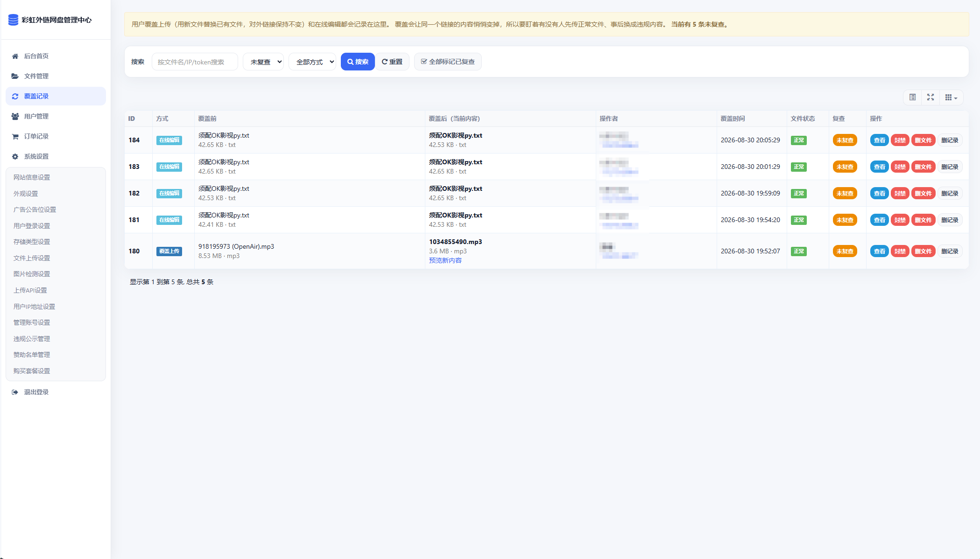Viewport: 980px width, 559px height.
Task: Collapse the 系统设置 sidebar section
Action: click(56, 156)
